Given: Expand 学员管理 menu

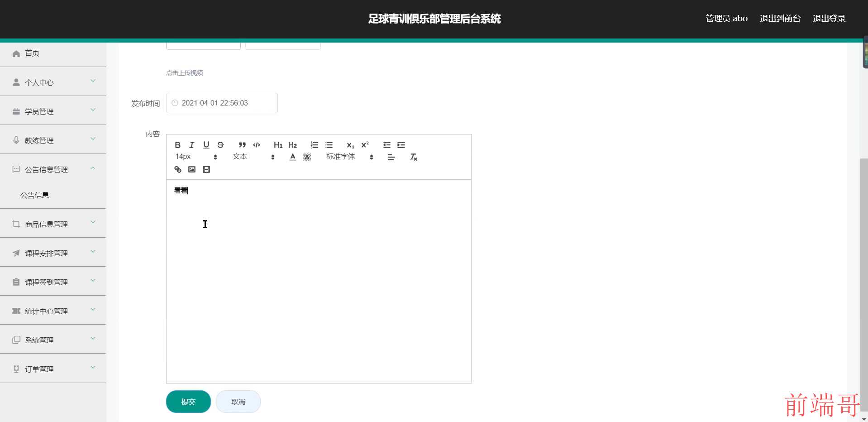Looking at the screenshot, I should (x=53, y=111).
